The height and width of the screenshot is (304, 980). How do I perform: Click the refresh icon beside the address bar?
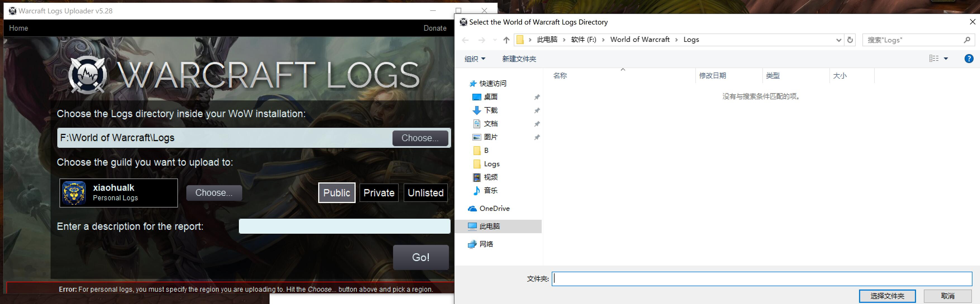850,40
